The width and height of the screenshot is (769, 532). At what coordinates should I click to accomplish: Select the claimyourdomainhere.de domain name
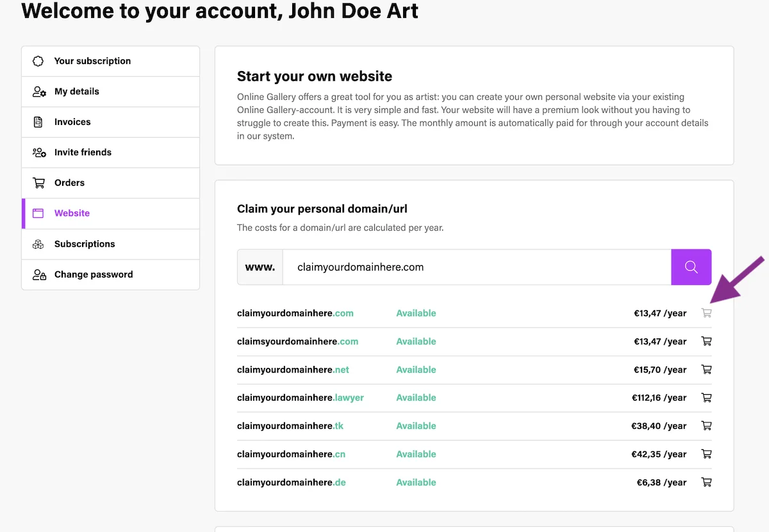tap(292, 483)
